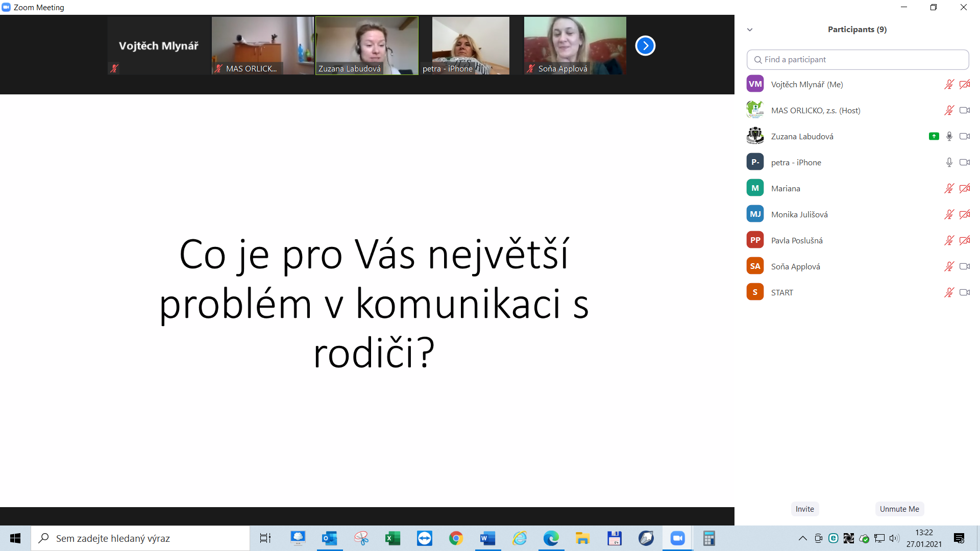Screen dimensions: 980x551
Task: Start Monika Julišová's video camera icon
Action: point(965,214)
